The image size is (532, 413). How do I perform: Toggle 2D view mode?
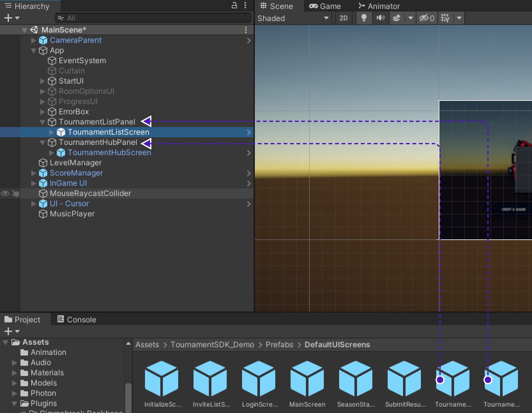343,18
